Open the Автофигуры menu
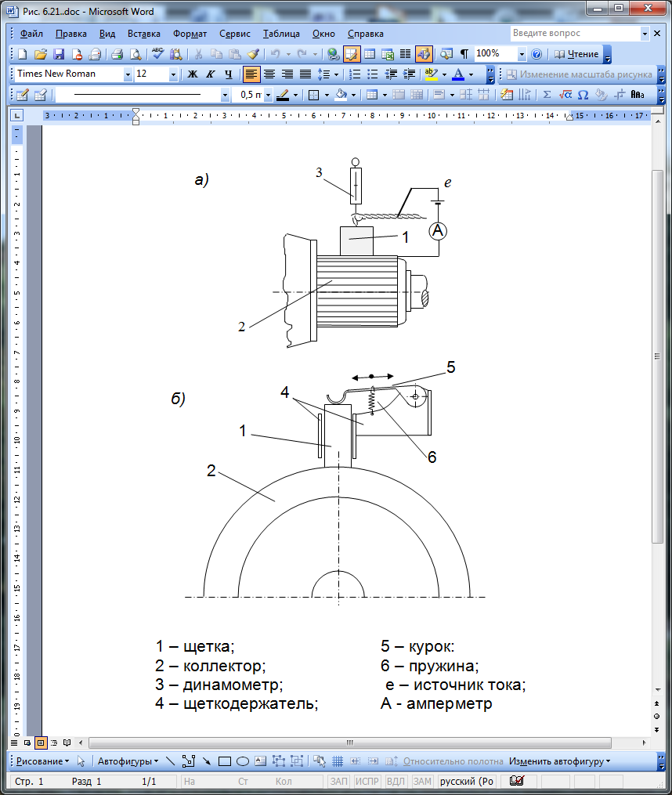 click(128, 761)
